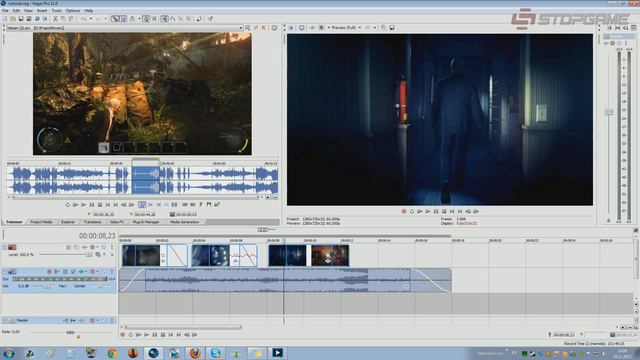Solo the audio track
Viewport: 640px width, 360px height.
click(111, 271)
